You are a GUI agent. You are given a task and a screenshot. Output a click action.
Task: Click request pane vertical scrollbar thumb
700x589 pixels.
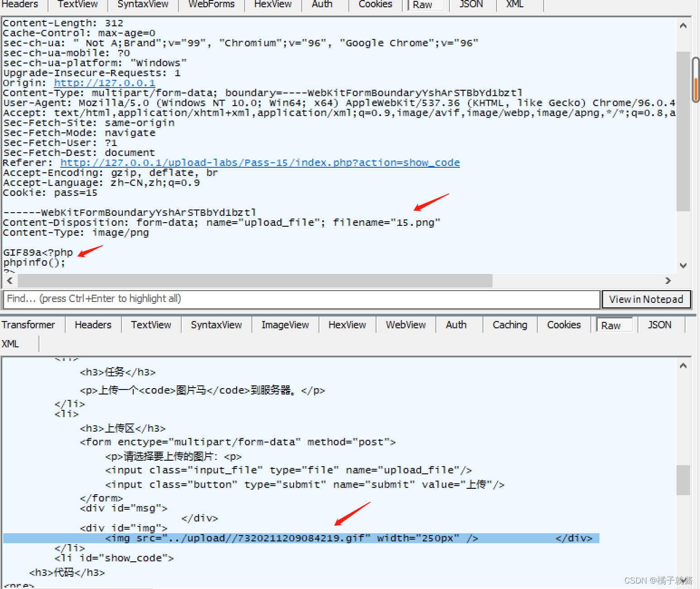(x=683, y=131)
